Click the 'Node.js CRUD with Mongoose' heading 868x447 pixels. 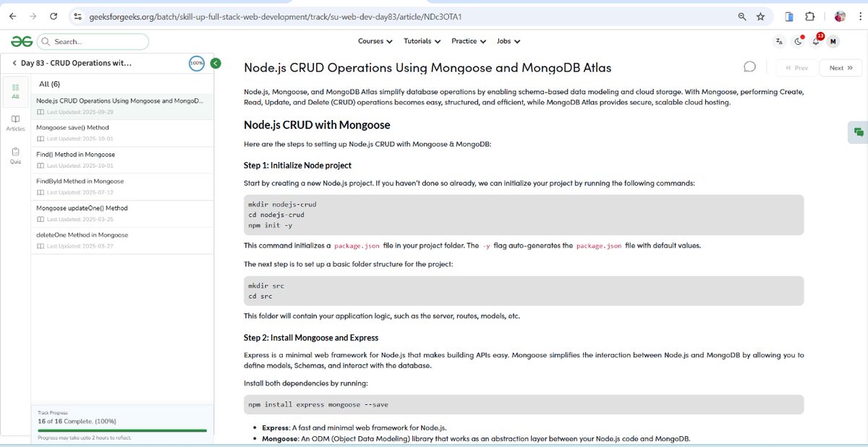[317, 125]
